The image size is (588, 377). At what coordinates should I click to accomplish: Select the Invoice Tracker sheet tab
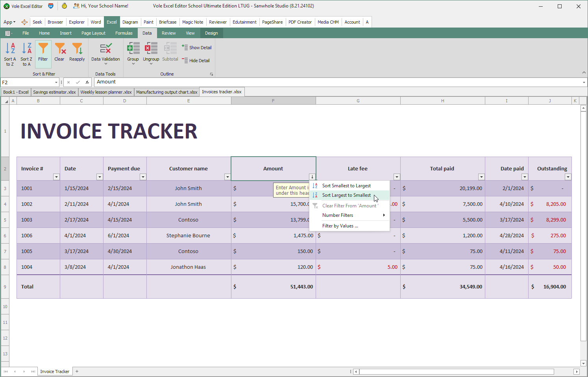(55, 371)
